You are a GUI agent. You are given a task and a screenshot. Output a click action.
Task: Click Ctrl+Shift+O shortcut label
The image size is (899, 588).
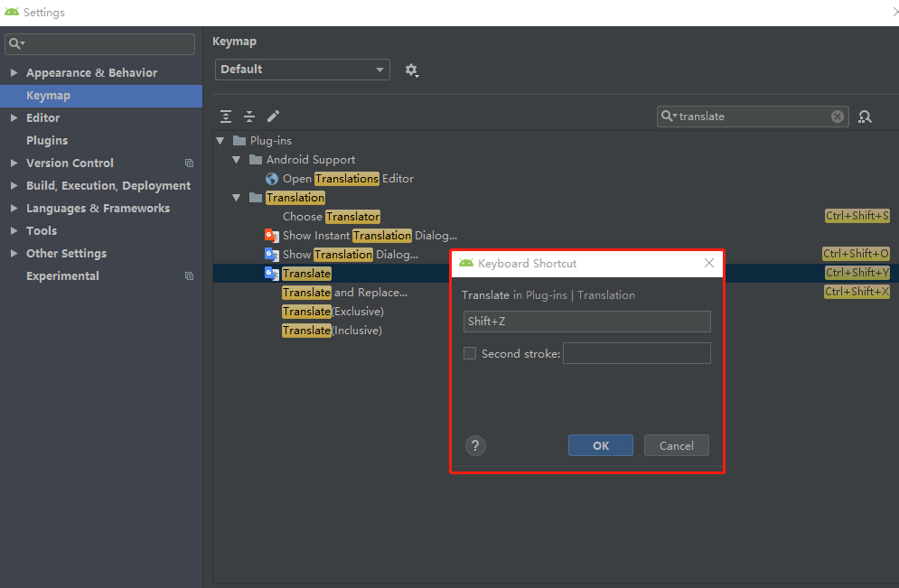click(x=856, y=253)
